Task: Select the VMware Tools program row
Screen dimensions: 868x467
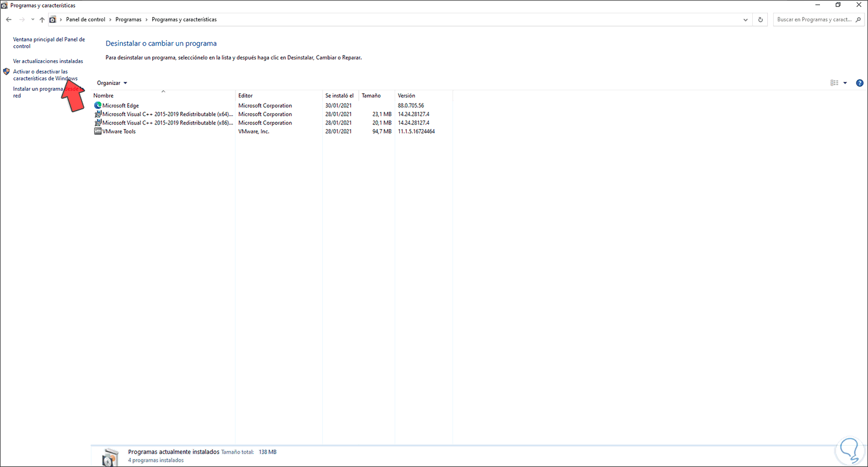Action: (x=273, y=131)
